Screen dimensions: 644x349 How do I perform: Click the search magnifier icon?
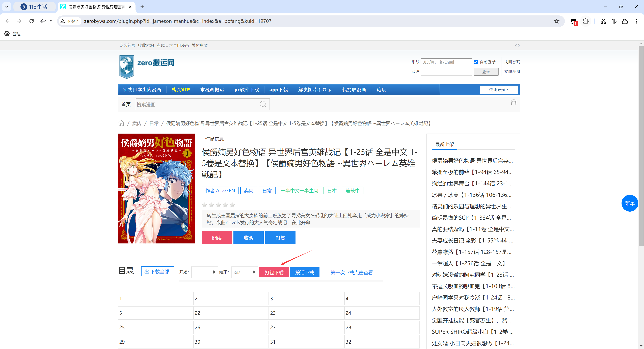click(263, 104)
